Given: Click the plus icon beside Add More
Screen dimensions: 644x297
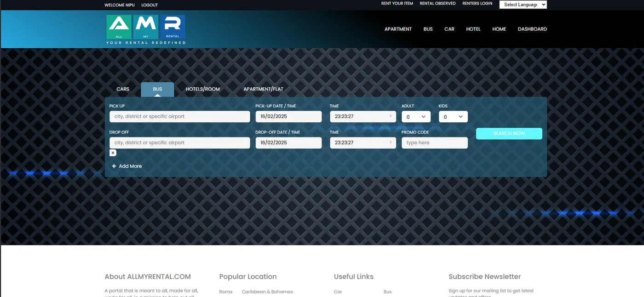Looking at the screenshot, I should (114, 166).
